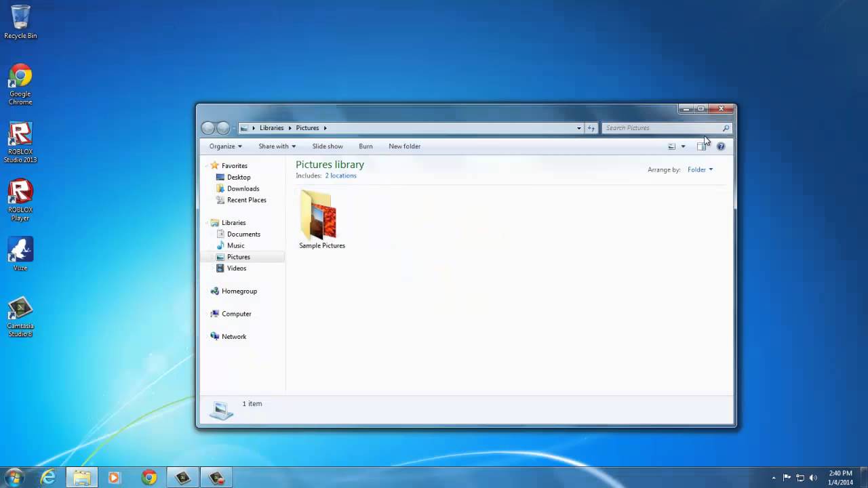Open Windows Media Player from taskbar
868x488 pixels.
114,477
